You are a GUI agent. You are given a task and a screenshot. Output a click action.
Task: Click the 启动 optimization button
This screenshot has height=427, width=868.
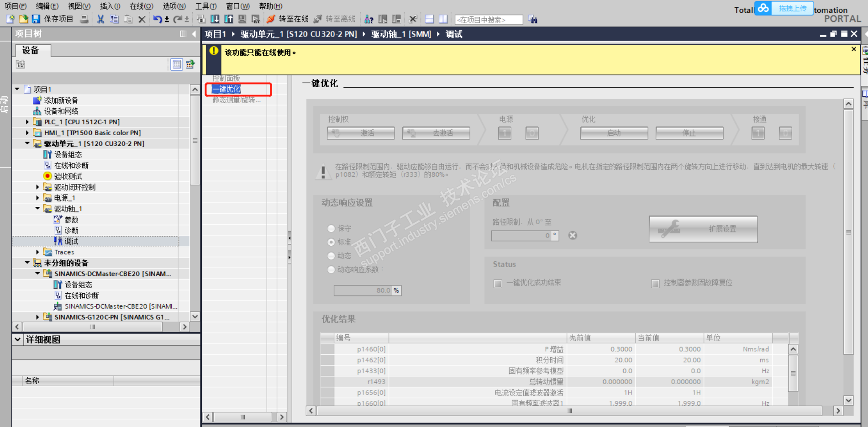pos(614,133)
